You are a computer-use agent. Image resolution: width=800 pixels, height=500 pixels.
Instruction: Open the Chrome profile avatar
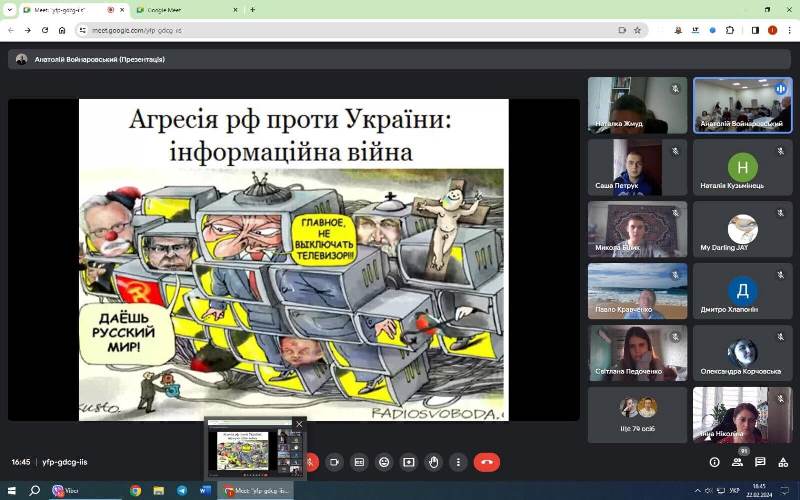772,31
